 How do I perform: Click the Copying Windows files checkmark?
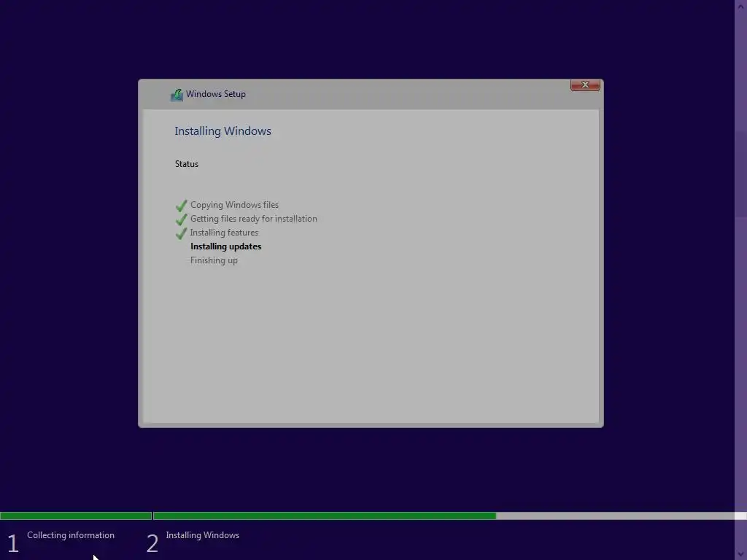181,206
